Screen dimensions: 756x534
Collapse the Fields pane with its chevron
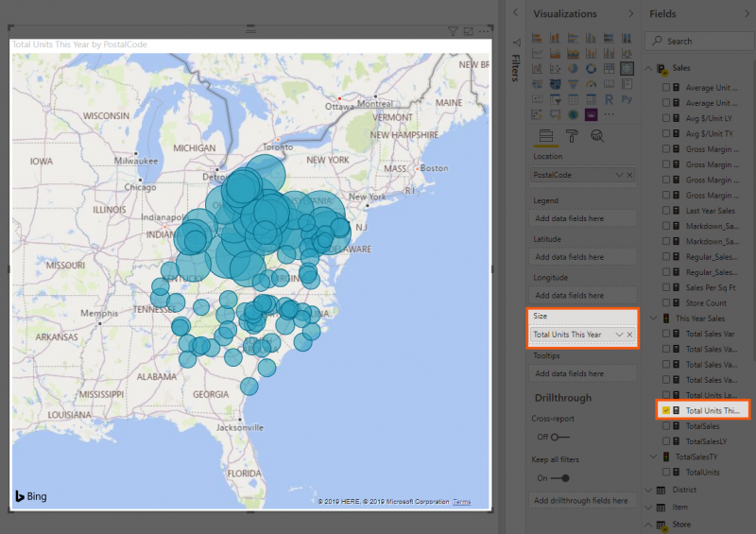pos(747,13)
